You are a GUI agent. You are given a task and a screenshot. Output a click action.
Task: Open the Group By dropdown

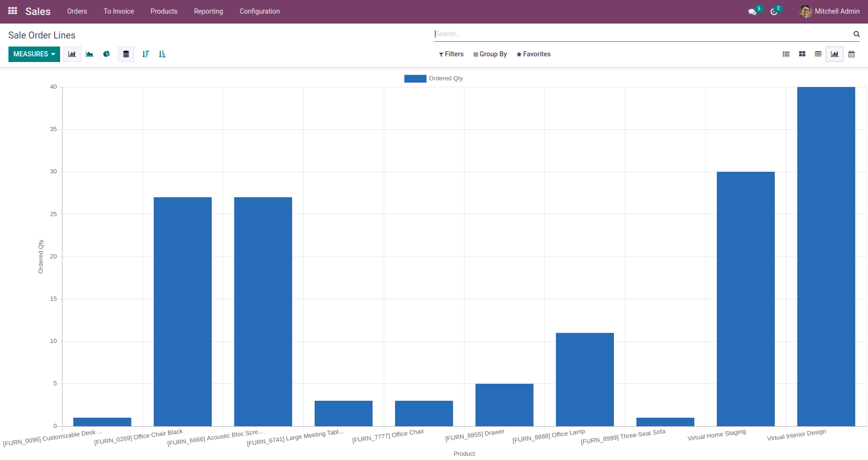click(x=490, y=54)
